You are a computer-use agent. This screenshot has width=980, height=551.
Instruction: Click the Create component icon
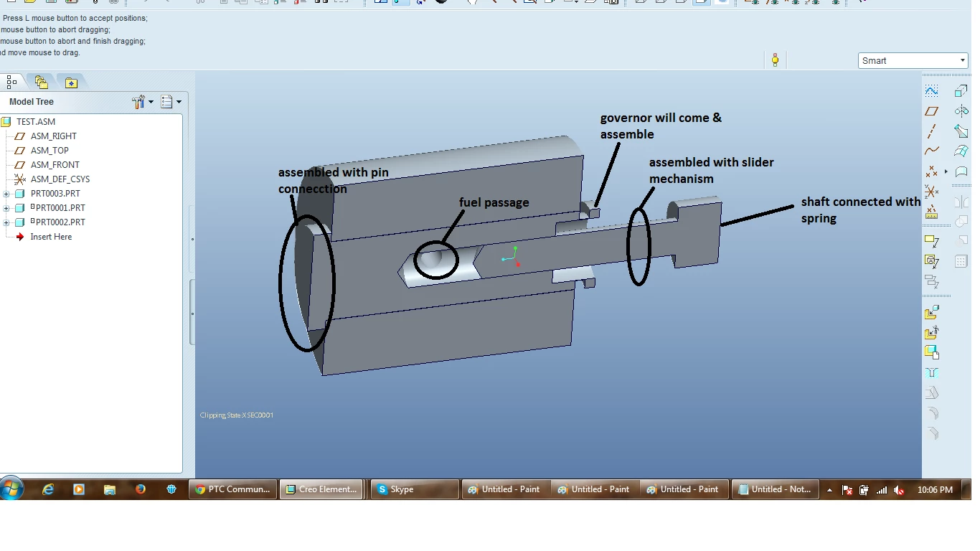point(931,332)
